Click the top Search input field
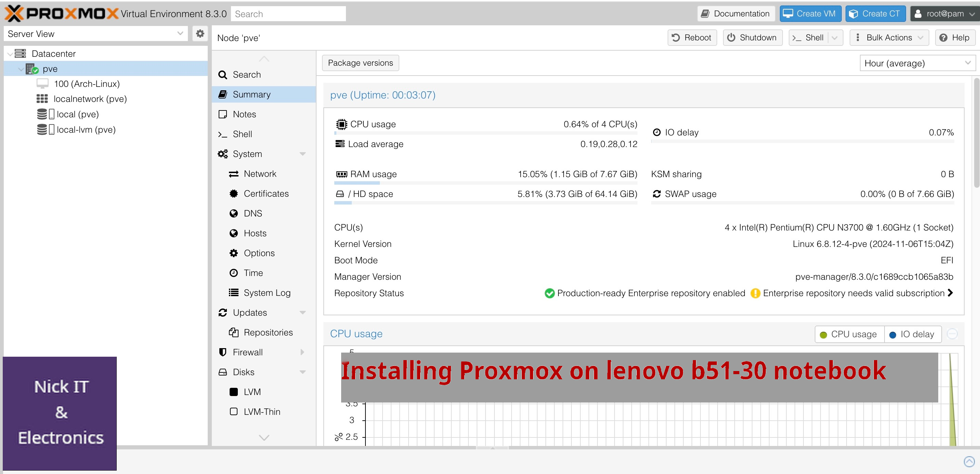This screenshot has height=474, width=980. point(288,14)
